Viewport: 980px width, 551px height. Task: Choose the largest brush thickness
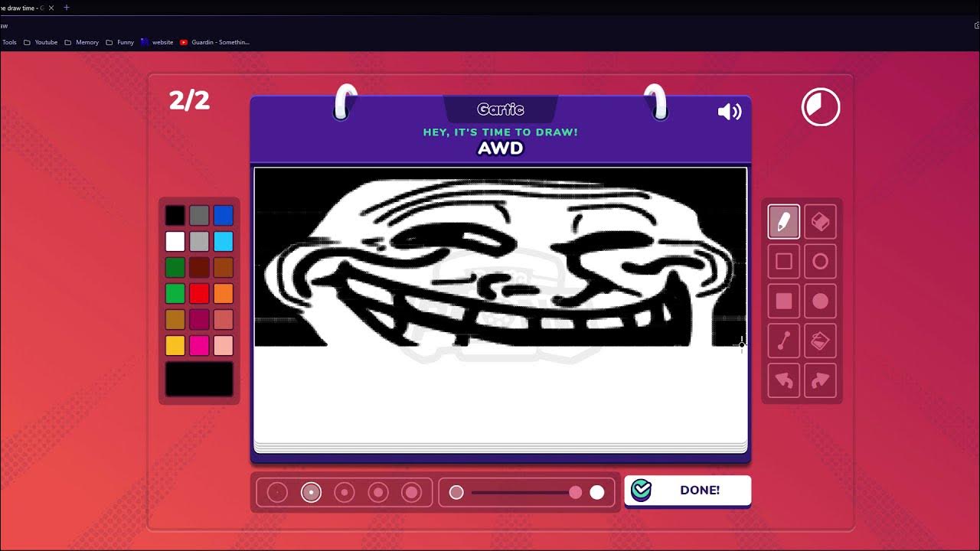click(412, 493)
